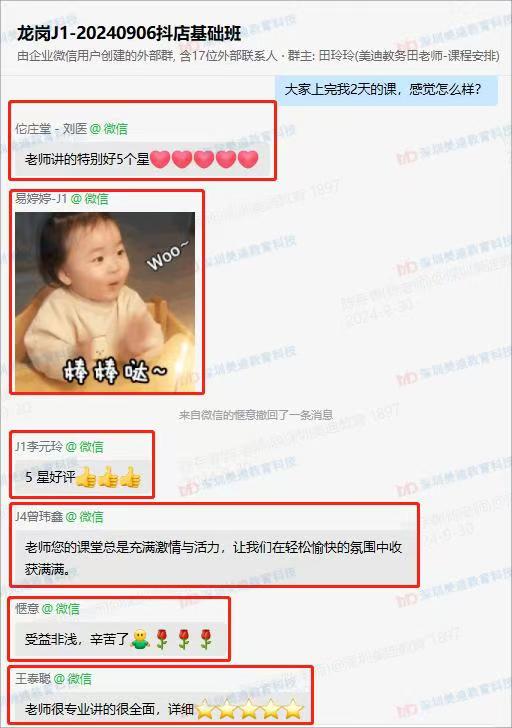This screenshot has height=728, width=512.
Task: Click sender name 惬意
Action: tap(27, 609)
